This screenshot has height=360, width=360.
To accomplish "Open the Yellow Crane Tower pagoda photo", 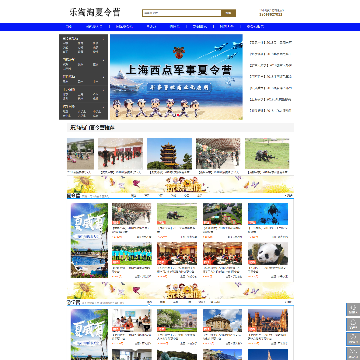I will tap(169, 154).
